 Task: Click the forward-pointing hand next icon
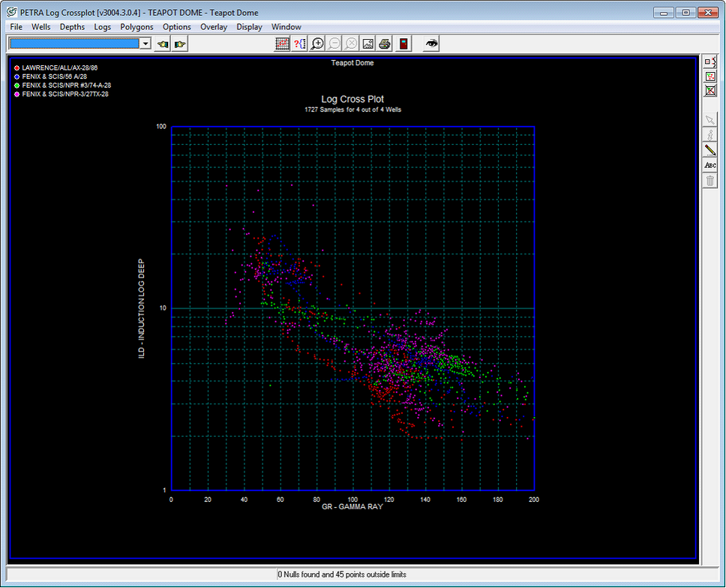pos(179,44)
